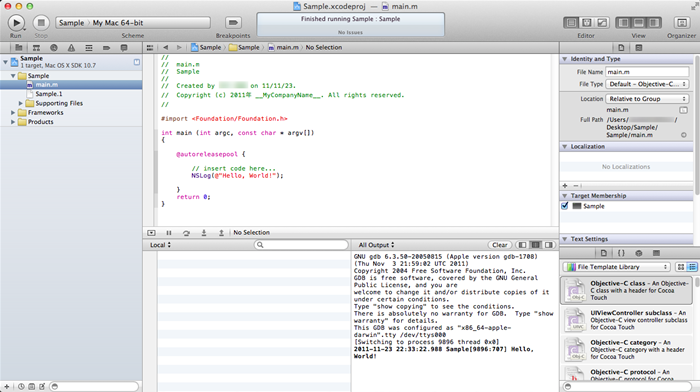Expand the Products folder
Viewport: 700px width, 392px height.
[13, 122]
